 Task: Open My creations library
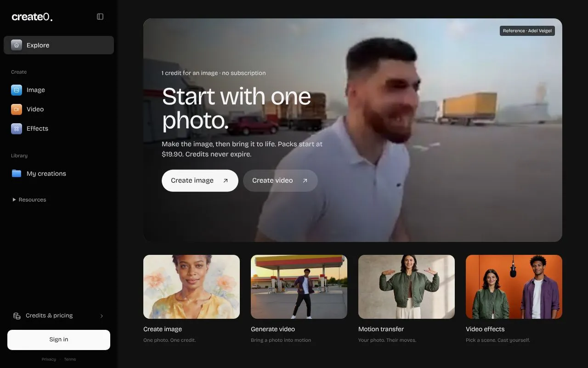click(59, 173)
